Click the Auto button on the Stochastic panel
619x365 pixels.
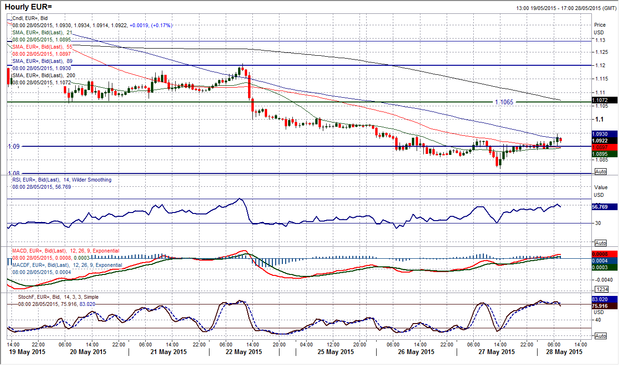click(600, 336)
